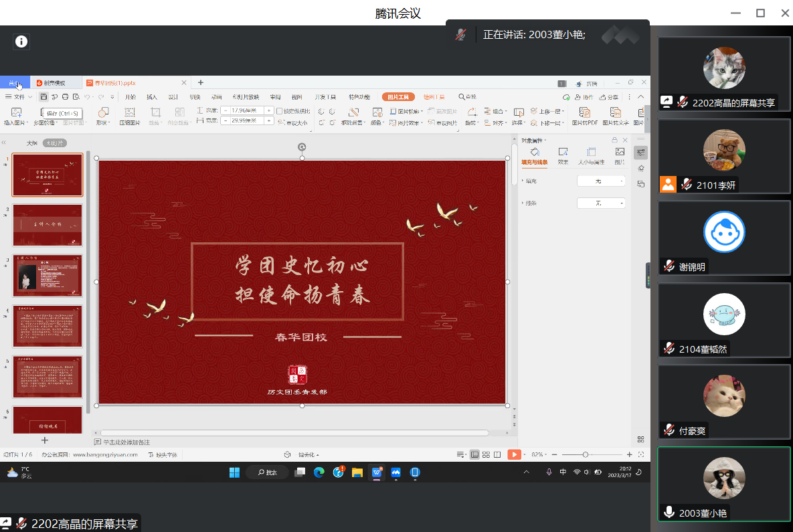The width and height of the screenshot is (793, 532).
Task: Open the Insert ribbon tab
Action: click(152, 97)
